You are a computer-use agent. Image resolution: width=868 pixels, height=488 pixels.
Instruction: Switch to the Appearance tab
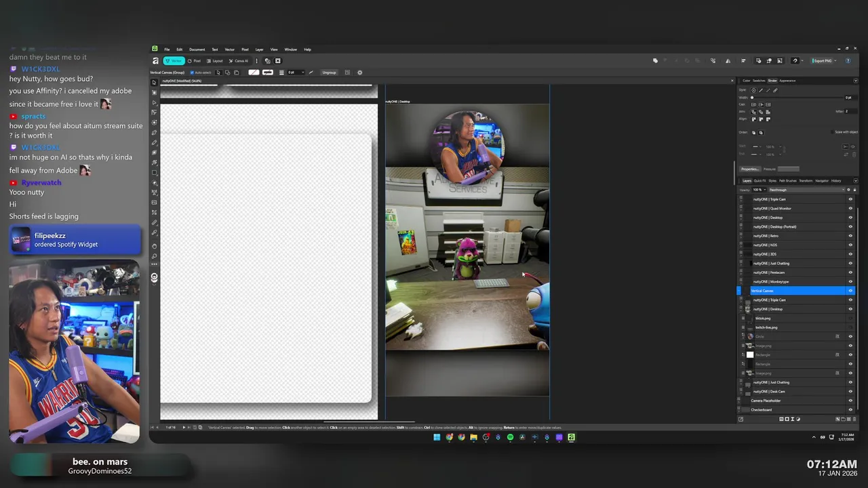pyautogui.click(x=787, y=81)
